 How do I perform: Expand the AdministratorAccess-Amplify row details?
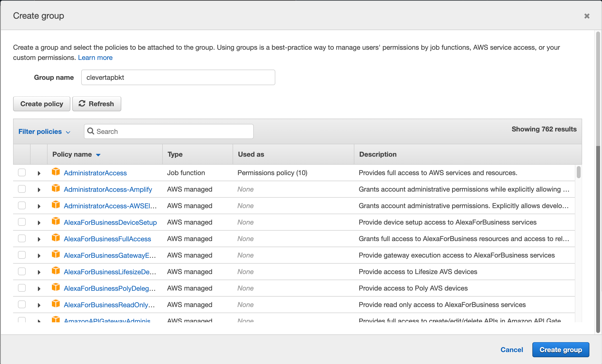[39, 190]
